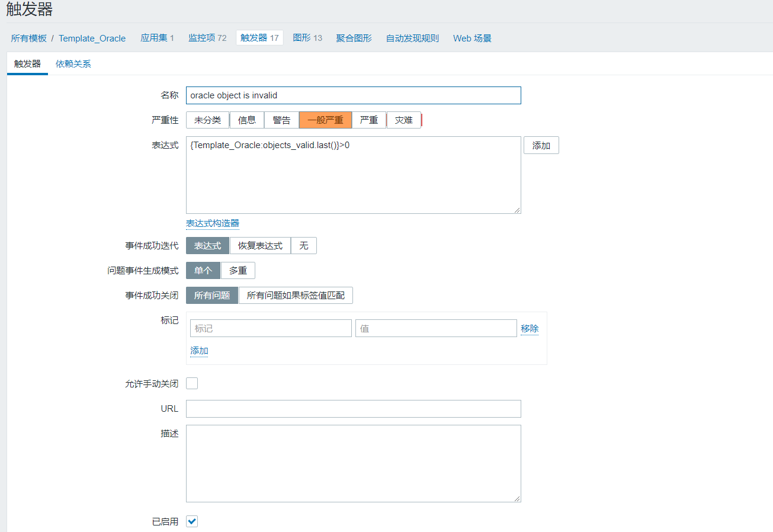Select 所有问题 for 事件成功关闭
Image resolution: width=773 pixels, height=532 pixels.
coord(212,295)
